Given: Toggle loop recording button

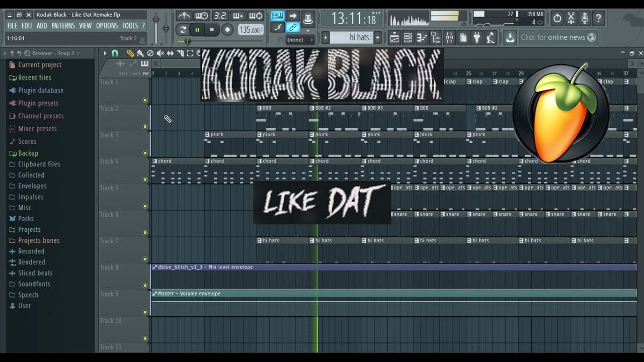Looking at the screenshot, I should 256,16.
